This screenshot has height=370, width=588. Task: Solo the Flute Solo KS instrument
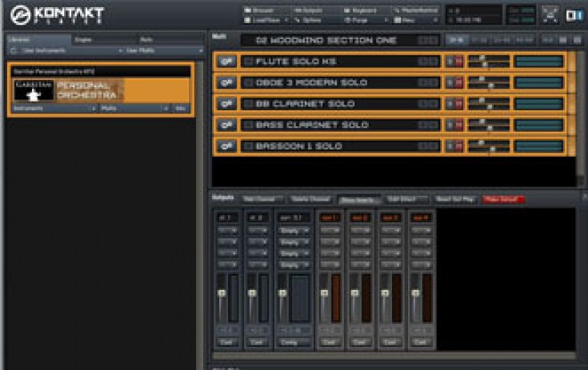450,62
